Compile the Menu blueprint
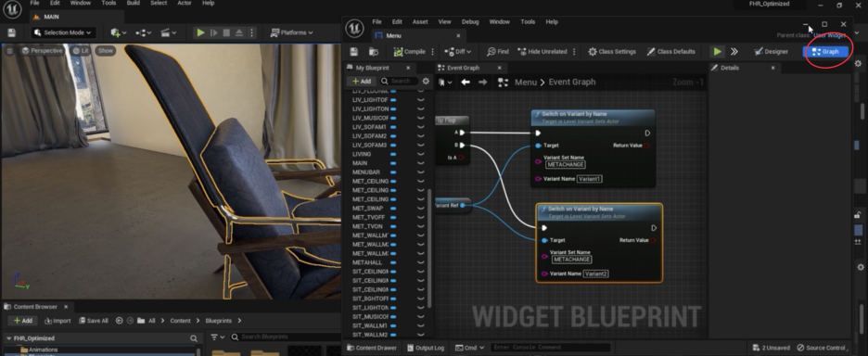Screen dimensions: 868x356 [410, 52]
